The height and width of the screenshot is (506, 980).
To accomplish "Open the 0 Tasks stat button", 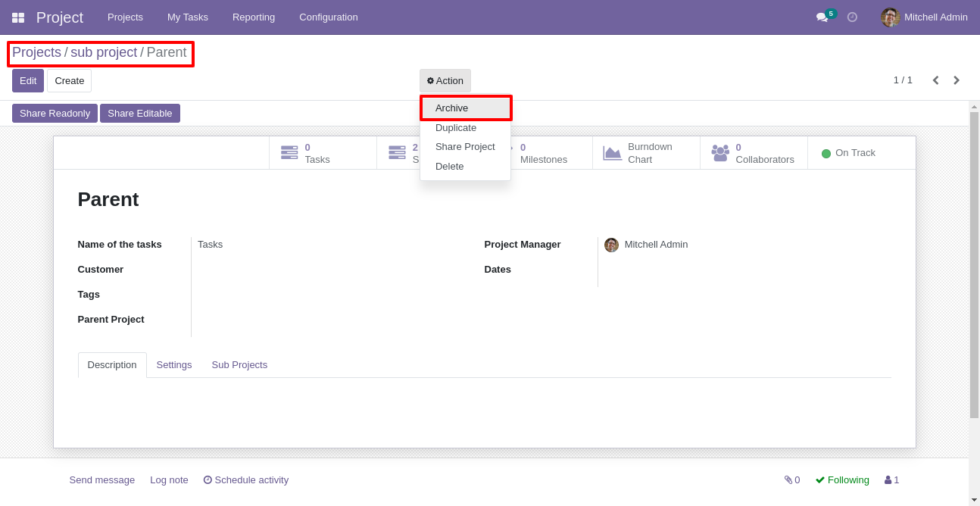I will [x=323, y=153].
